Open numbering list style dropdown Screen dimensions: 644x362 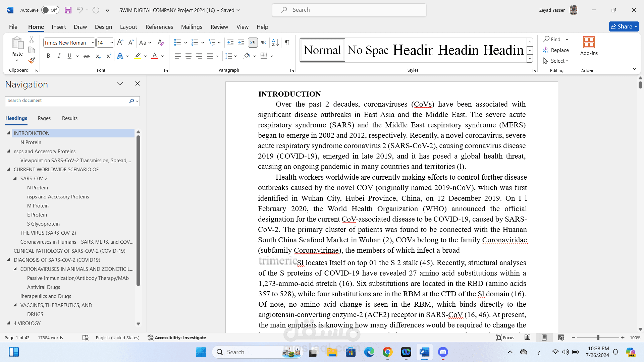[x=203, y=43]
